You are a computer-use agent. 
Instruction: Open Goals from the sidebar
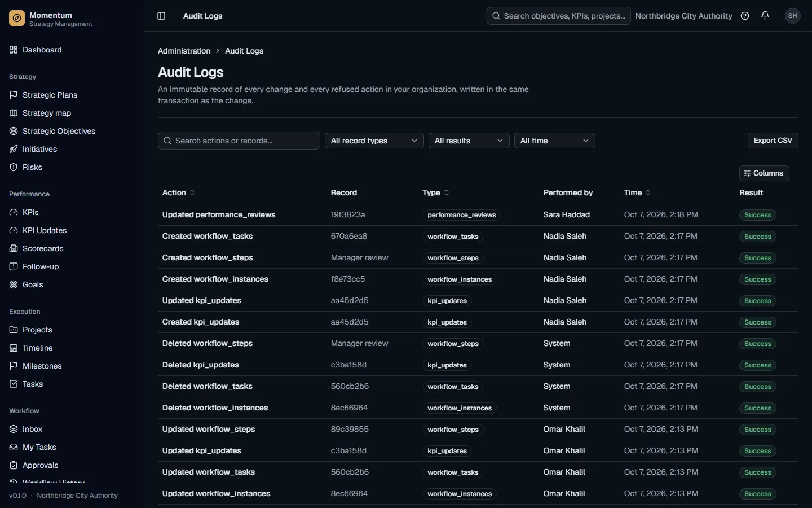pyautogui.click(x=72, y=284)
